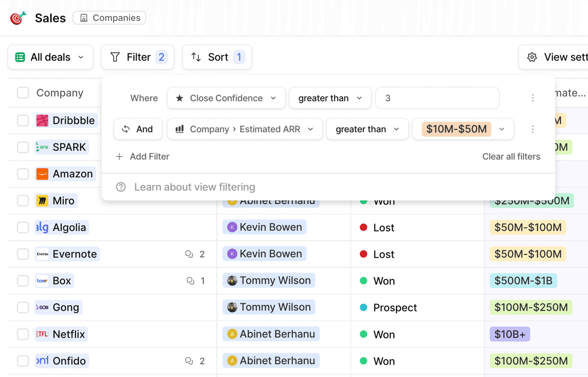
Task: Open the Companies object tab
Action: 109,18
